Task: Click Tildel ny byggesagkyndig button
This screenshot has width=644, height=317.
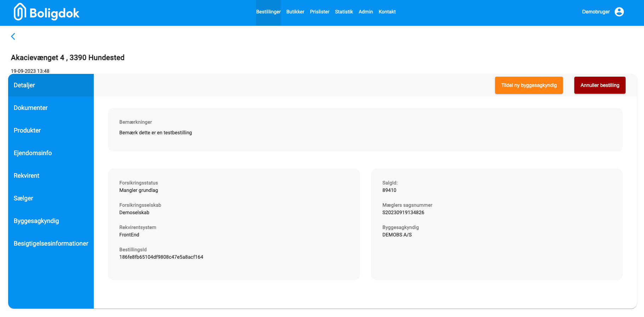Action: [529, 85]
